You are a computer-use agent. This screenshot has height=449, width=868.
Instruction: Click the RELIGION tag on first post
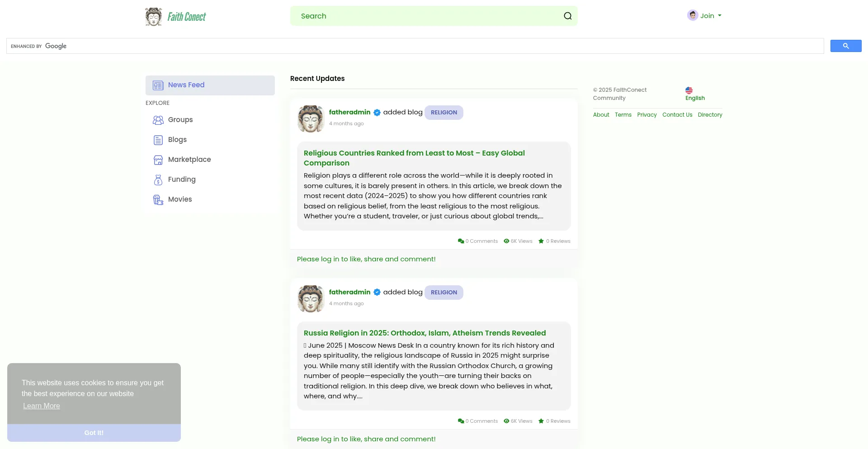tap(443, 113)
